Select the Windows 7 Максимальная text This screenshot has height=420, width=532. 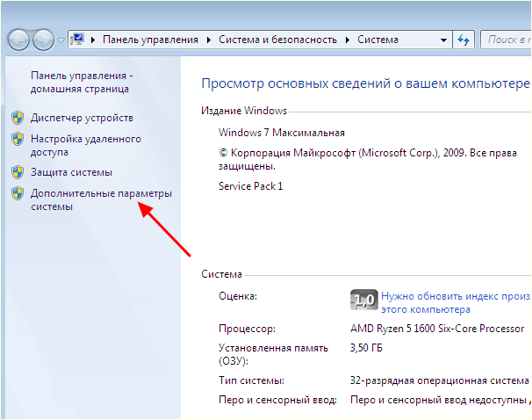(282, 133)
